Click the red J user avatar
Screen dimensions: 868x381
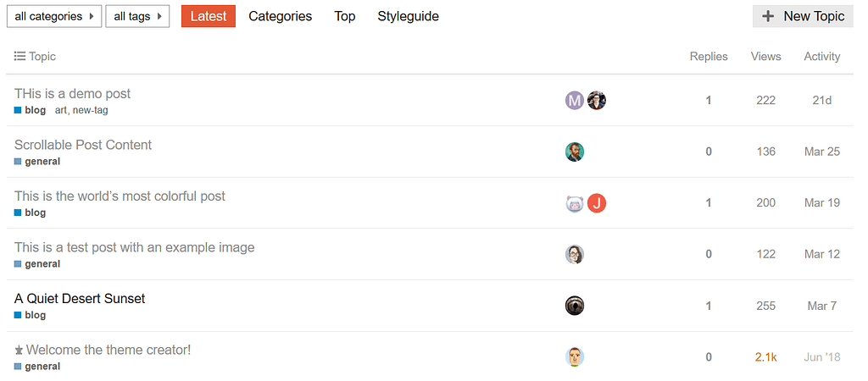click(596, 203)
